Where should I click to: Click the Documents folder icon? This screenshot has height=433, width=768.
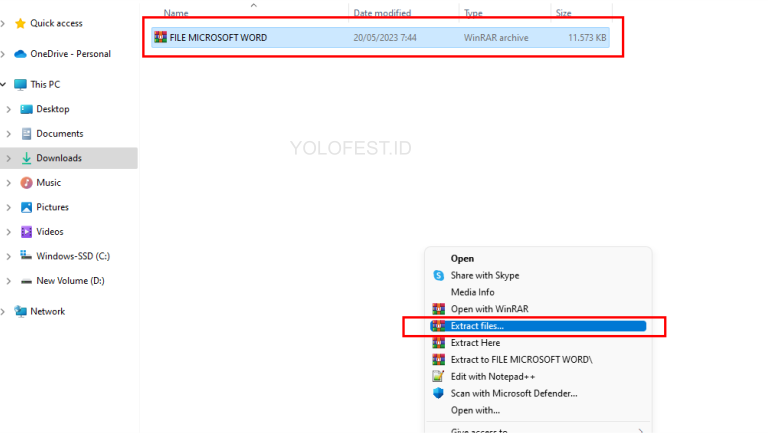[26, 134]
